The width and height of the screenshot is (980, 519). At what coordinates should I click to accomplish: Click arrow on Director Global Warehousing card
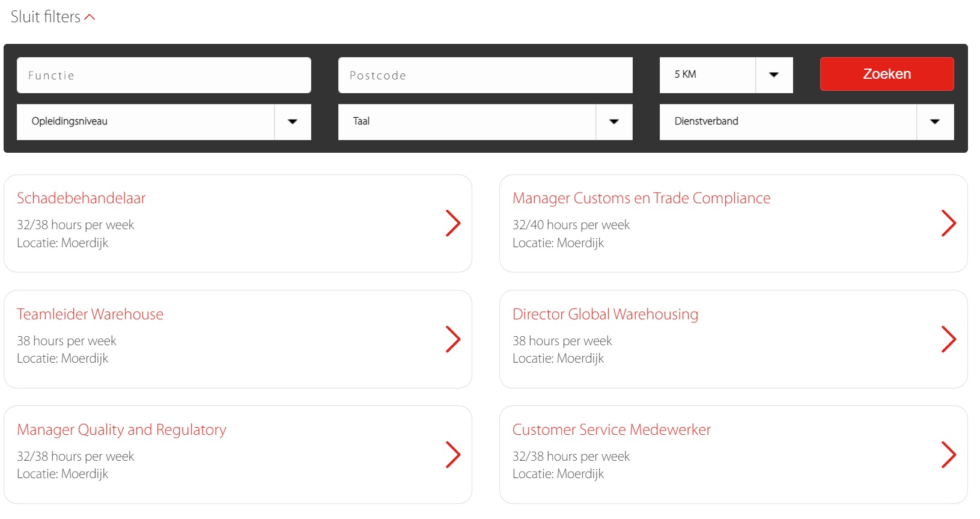(x=948, y=339)
